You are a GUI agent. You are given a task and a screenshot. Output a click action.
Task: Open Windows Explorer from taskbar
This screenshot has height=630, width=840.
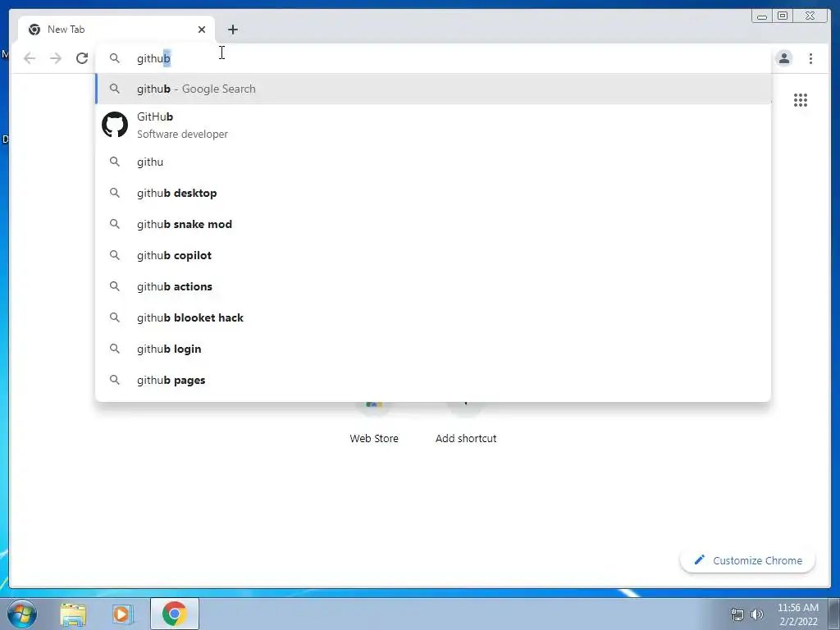(73, 614)
